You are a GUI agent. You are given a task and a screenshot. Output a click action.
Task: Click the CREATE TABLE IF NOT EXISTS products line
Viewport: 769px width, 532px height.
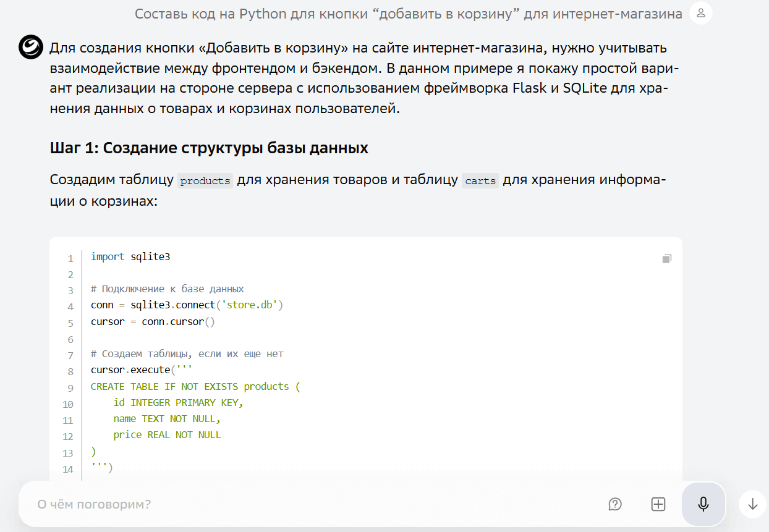coord(195,386)
